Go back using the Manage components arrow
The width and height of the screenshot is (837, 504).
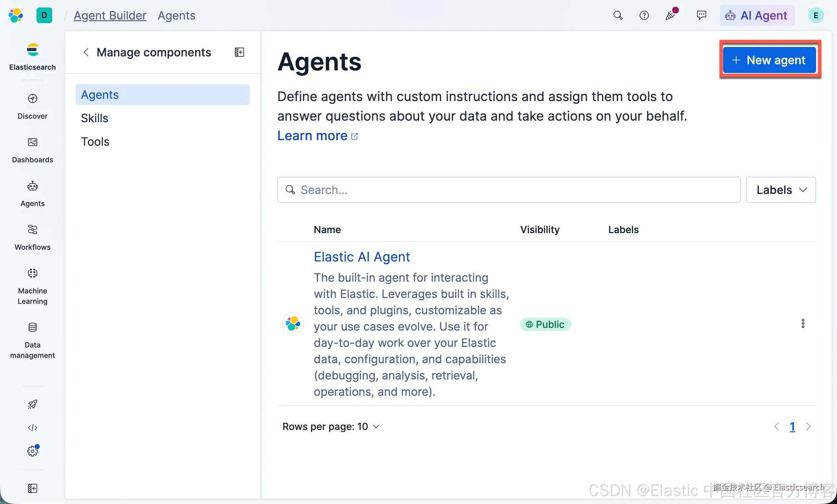[86, 52]
